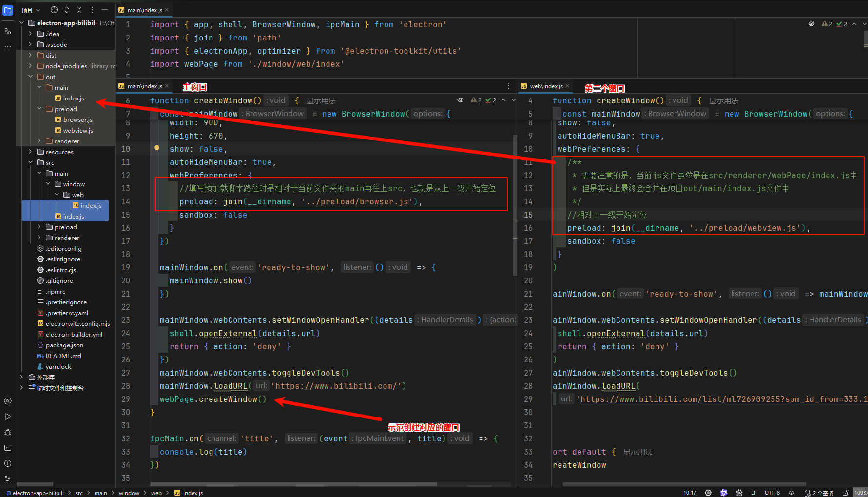Collapse the out folder
Screen dimensions: 868x497
[x=31, y=77]
